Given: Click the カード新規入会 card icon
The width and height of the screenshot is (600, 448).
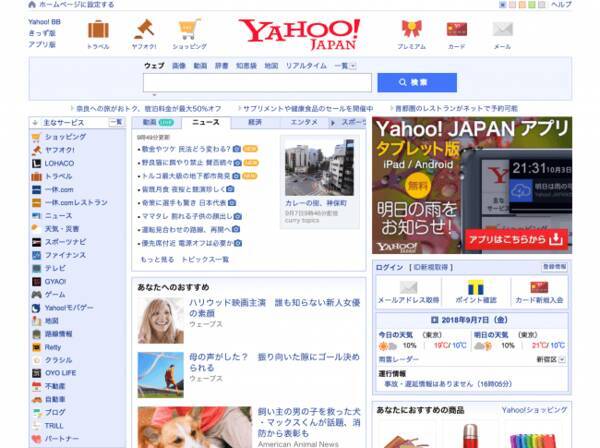Looking at the screenshot, I should [539, 287].
